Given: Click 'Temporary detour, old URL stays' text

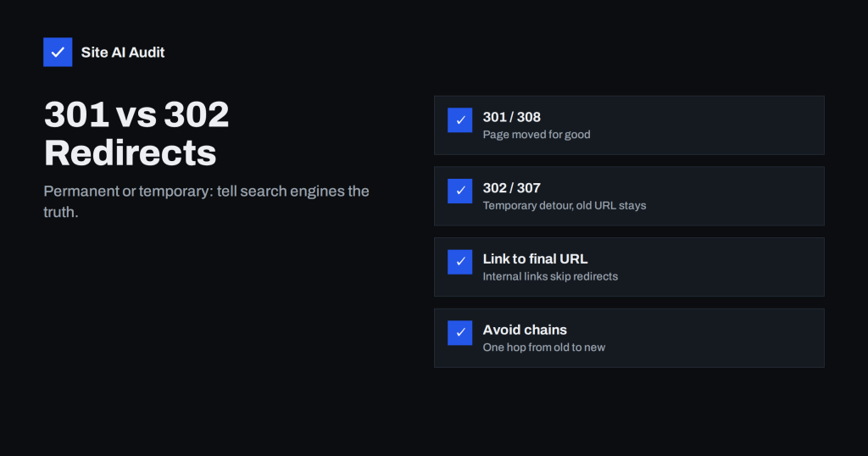Looking at the screenshot, I should coord(564,205).
